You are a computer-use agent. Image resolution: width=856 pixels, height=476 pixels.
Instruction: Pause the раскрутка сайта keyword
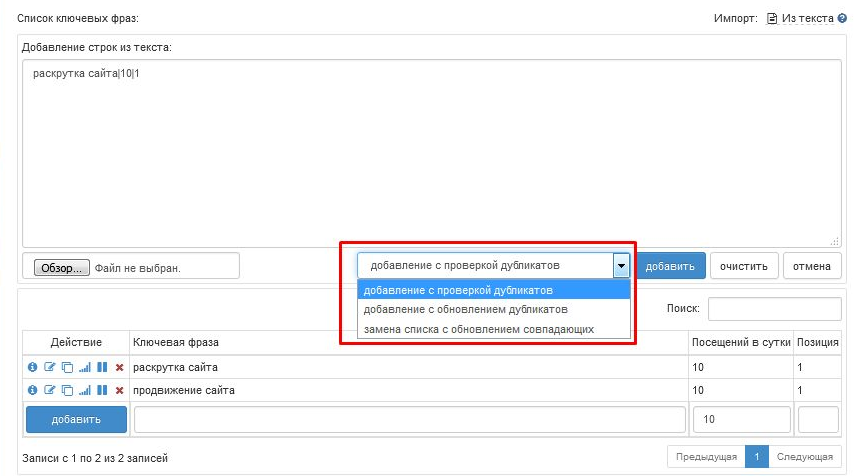click(x=101, y=367)
